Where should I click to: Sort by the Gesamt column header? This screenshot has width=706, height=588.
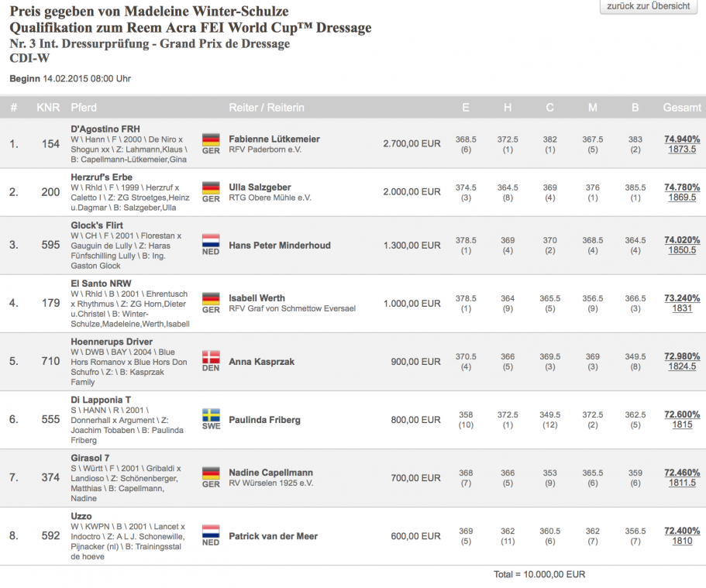(682, 108)
